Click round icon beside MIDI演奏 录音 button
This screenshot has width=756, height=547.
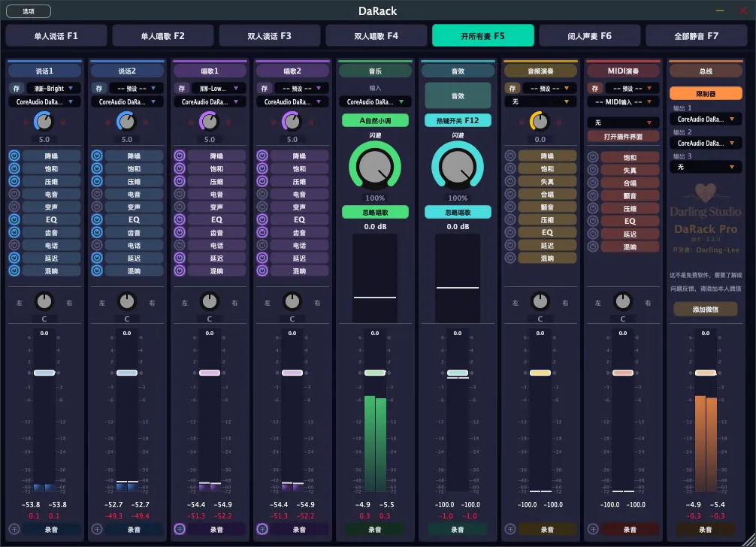pos(593,529)
